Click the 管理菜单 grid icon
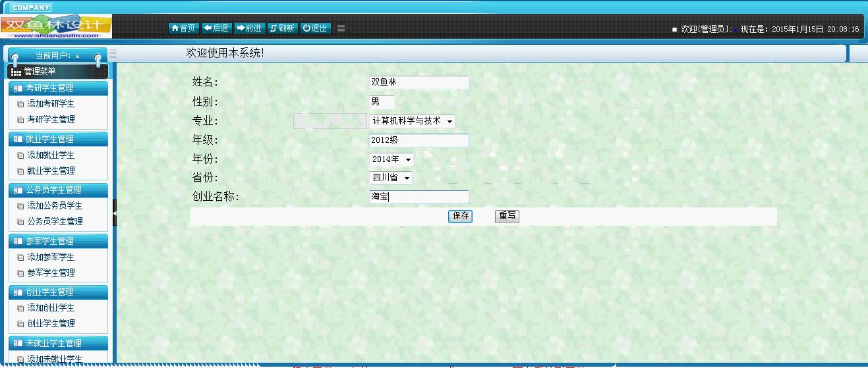Viewport: 868px width, 368px height. pyautogui.click(x=16, y=72)
